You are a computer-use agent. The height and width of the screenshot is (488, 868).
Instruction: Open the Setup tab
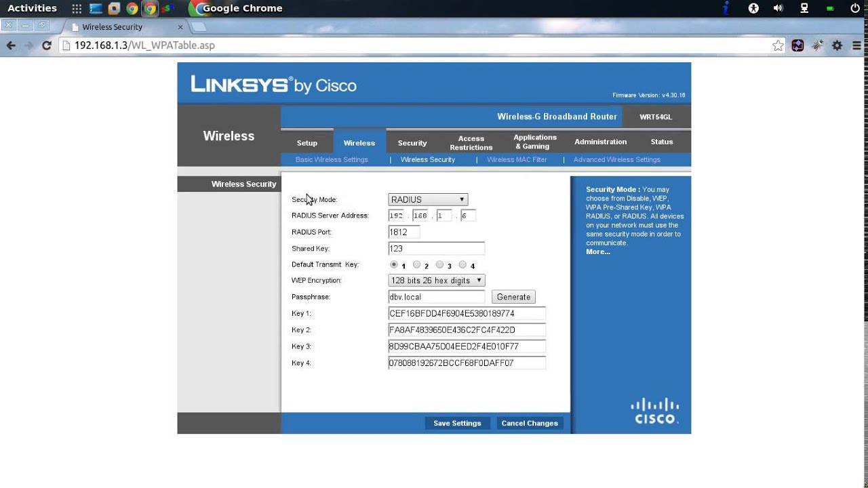pyautogui.click(x=307, y=143)
